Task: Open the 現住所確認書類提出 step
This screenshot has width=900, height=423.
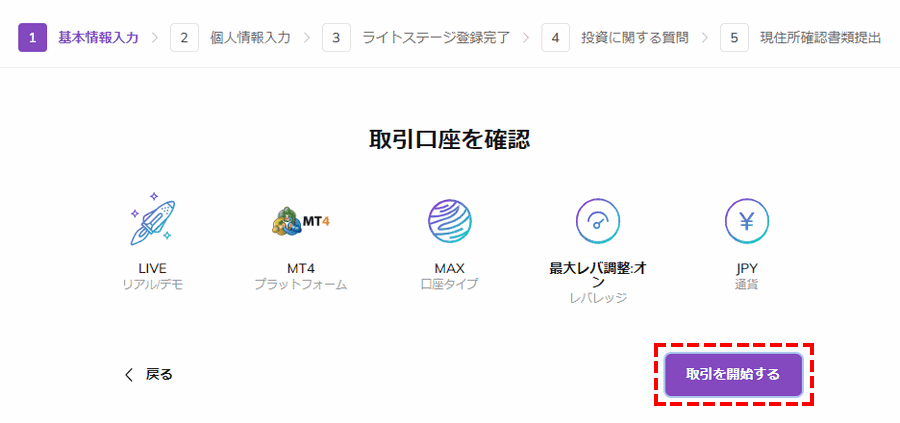Action: (x=820, y=38)
